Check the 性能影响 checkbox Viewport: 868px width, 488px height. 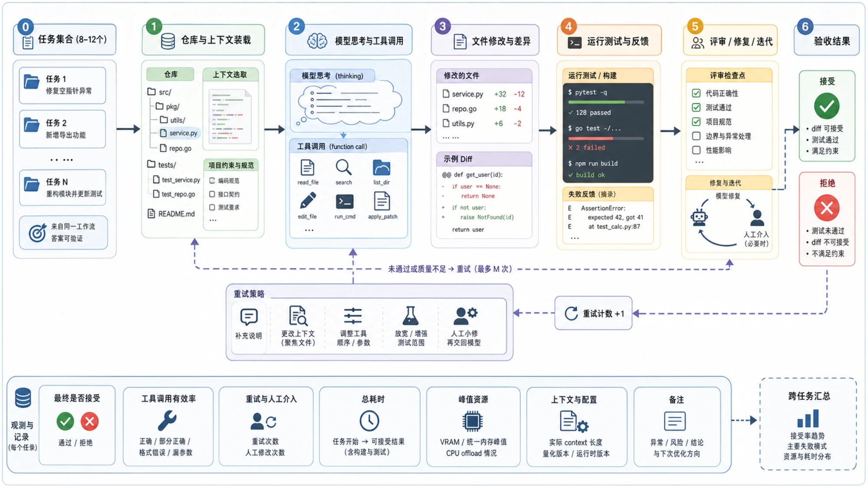point(696,150)
